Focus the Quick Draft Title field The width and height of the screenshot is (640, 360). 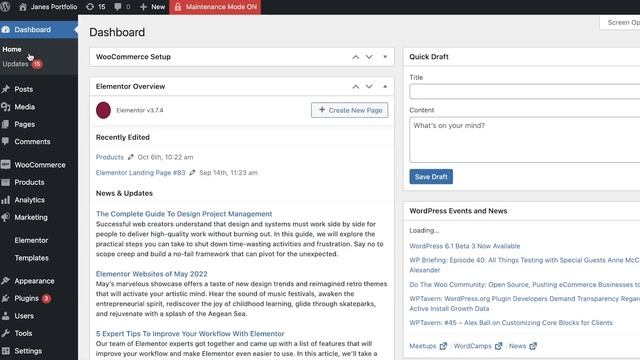524,91
